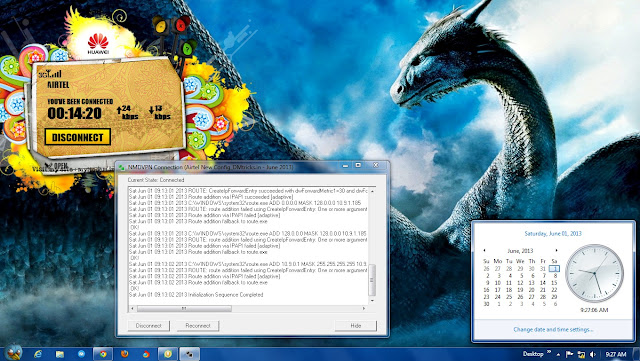This screenshot has width=640, height=361.
Task: Click the yellow round dialer taskbar icon
Action: (167, 354)
